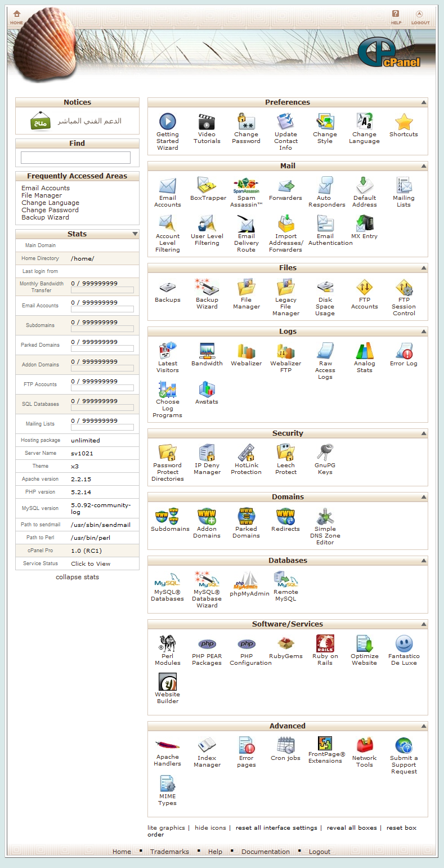This screenshot has height=868, width=444.
Task: Open HELP in top bar
Action: coord(396,17)
